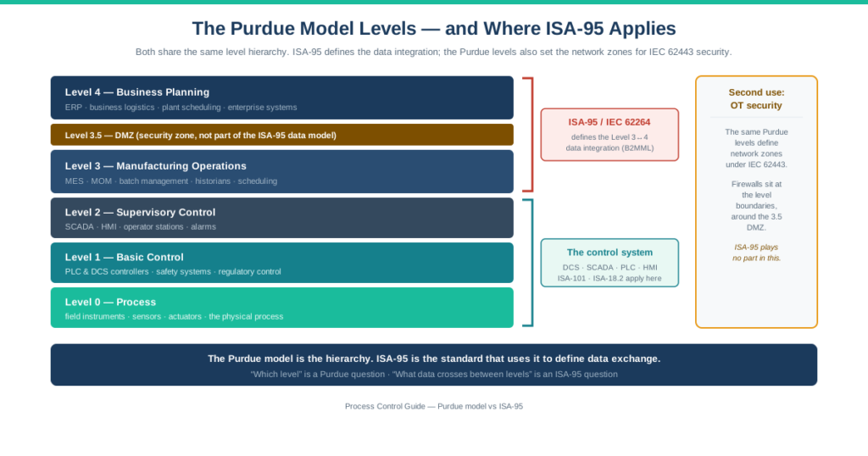This screenshot has width=868, height=456.
Task: Click the 'Level 2 — Supervisory Control' heading
Action: pyautogui.click(x=140, y=213)
